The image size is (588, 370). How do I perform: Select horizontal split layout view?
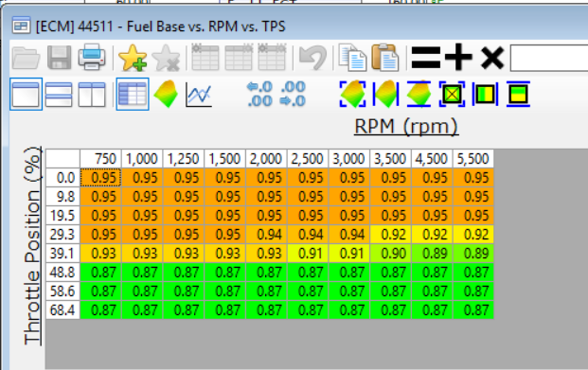[x=59, y=94]
